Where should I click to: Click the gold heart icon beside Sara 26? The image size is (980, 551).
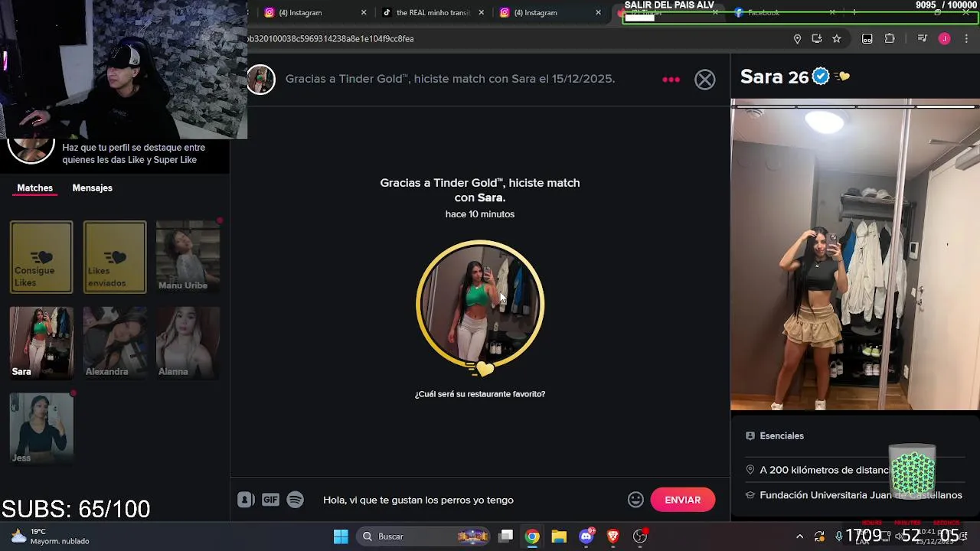coord(843,77)
